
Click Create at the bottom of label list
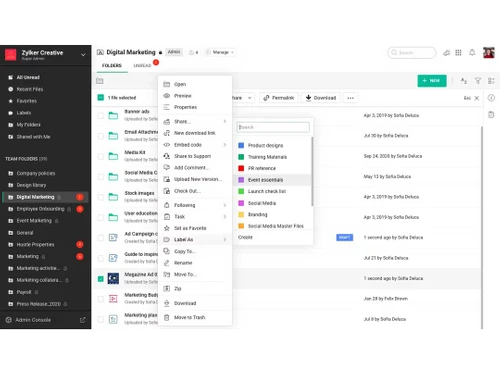click(x=245, y=237)
